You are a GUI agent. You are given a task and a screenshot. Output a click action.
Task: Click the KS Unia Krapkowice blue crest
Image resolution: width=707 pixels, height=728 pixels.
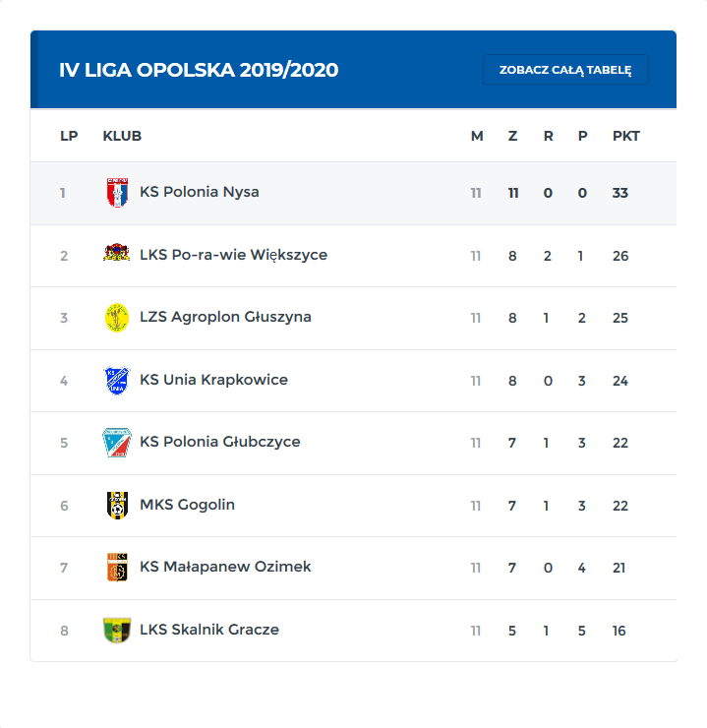point(117,380)
